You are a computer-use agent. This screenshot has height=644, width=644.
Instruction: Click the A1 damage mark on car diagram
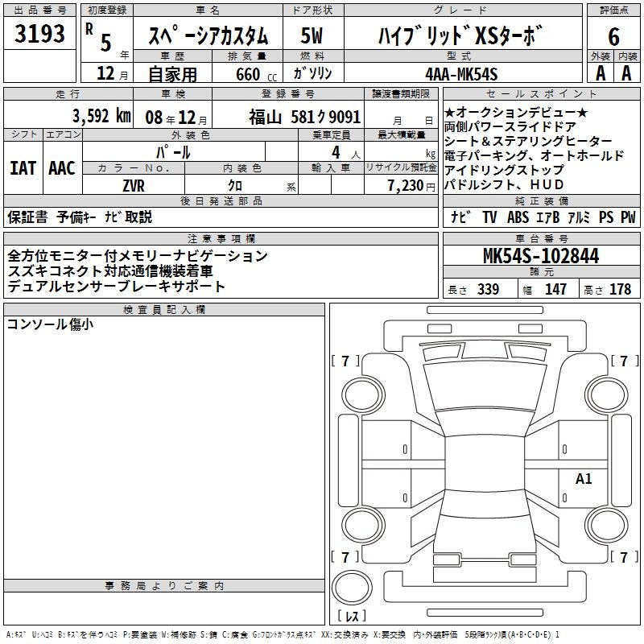584,479
